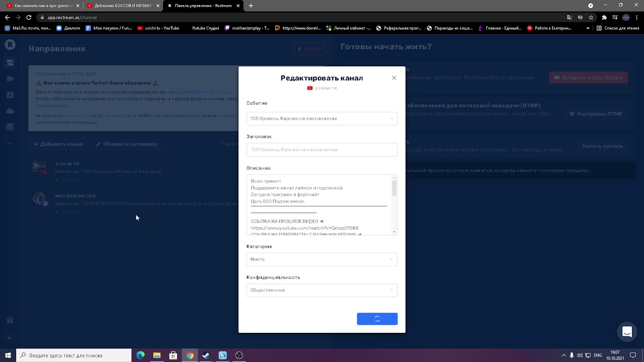Open a new browser tab
This screenshot has width=644, height=362.
click(x=251, y=6)
